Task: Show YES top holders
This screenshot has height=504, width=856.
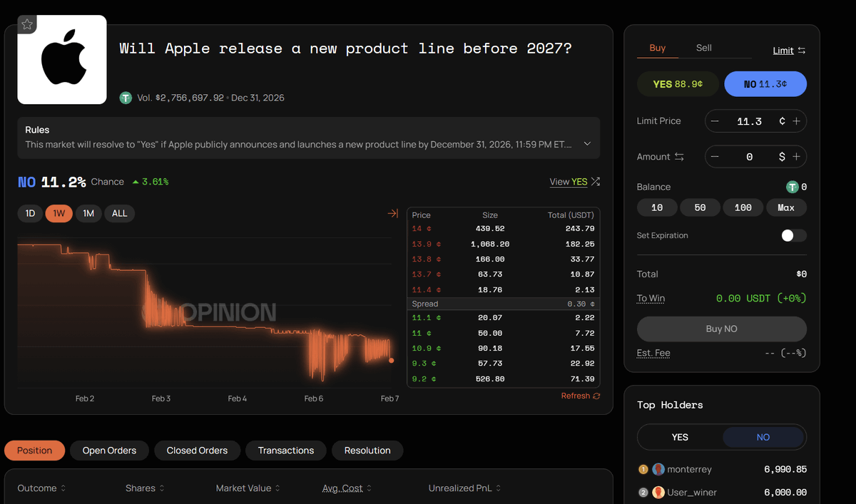Action: [680, 437]
